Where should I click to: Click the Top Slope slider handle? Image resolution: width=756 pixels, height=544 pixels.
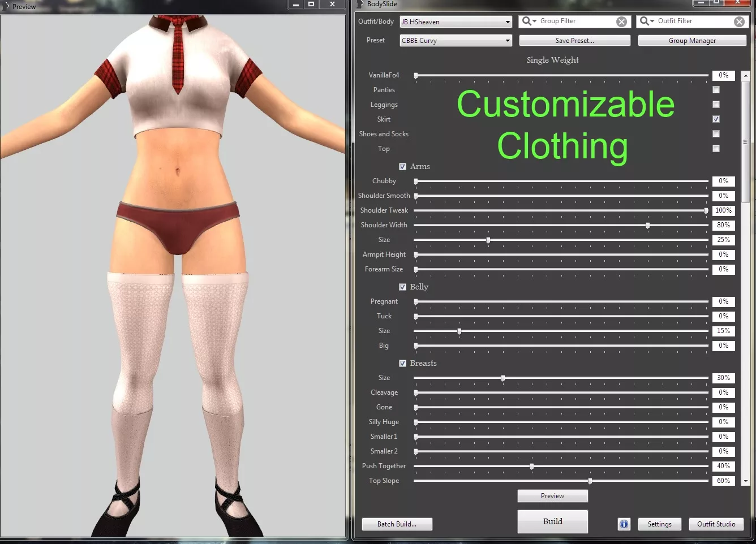pos(590,481)
